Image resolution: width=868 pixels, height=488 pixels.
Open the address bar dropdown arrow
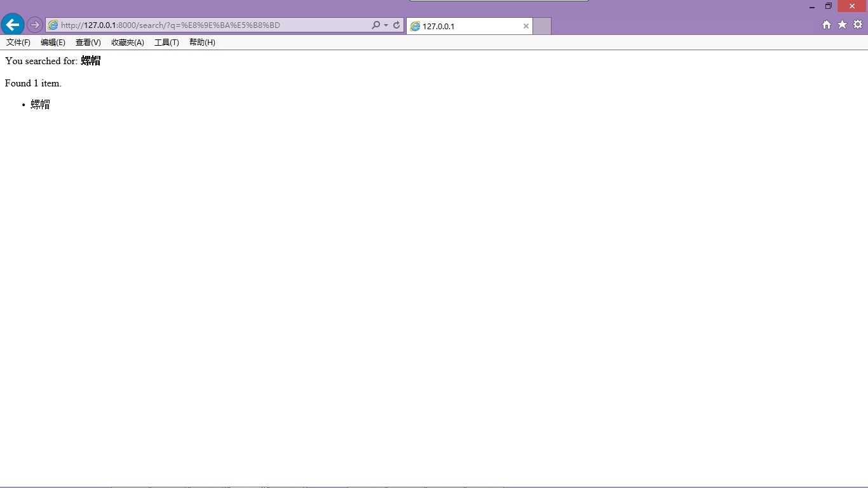point(386,25)
